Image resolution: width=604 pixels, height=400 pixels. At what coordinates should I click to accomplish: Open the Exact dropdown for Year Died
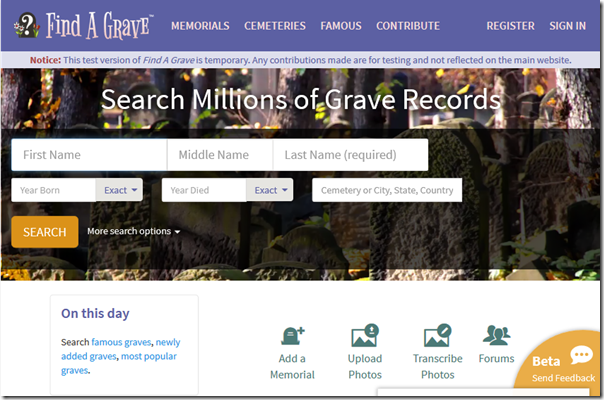(x=270, y=190)
